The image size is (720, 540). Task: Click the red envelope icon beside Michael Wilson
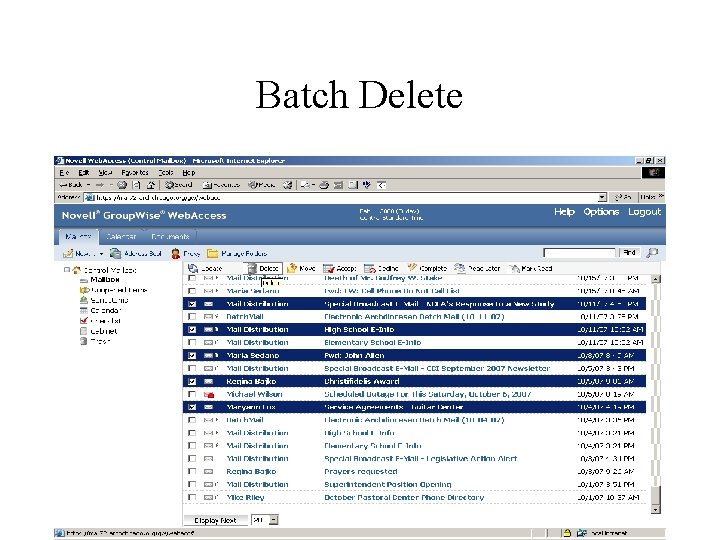coord(209,394)
